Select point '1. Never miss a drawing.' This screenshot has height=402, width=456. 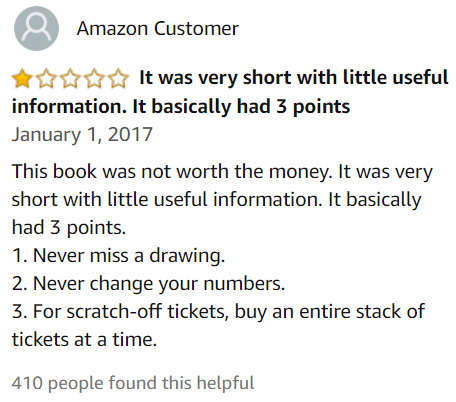(x=119, y=256)
